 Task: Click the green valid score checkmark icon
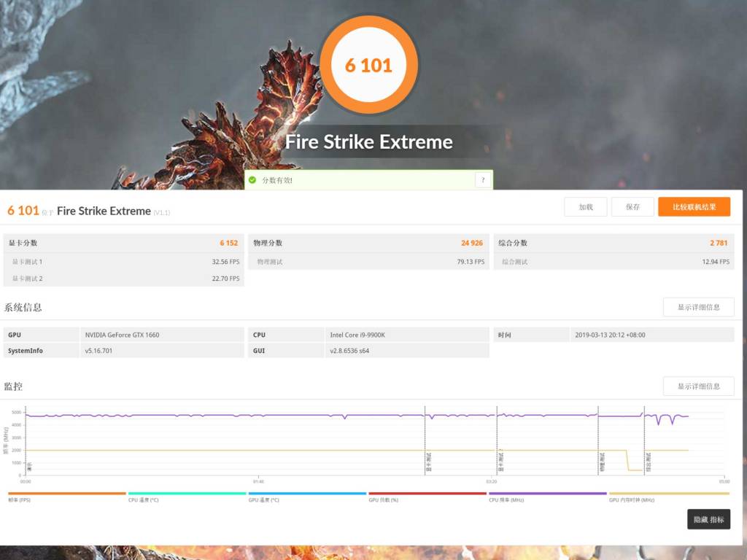tap(252, 180)
